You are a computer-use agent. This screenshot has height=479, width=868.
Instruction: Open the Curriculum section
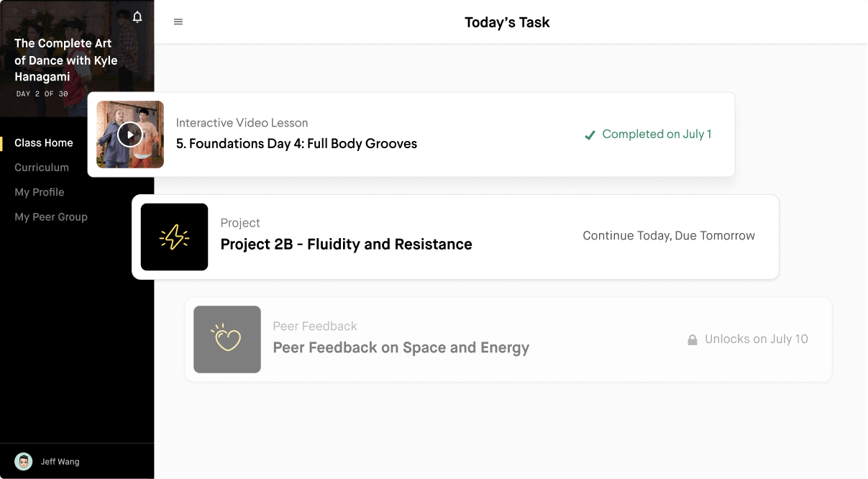click(42, 168)
